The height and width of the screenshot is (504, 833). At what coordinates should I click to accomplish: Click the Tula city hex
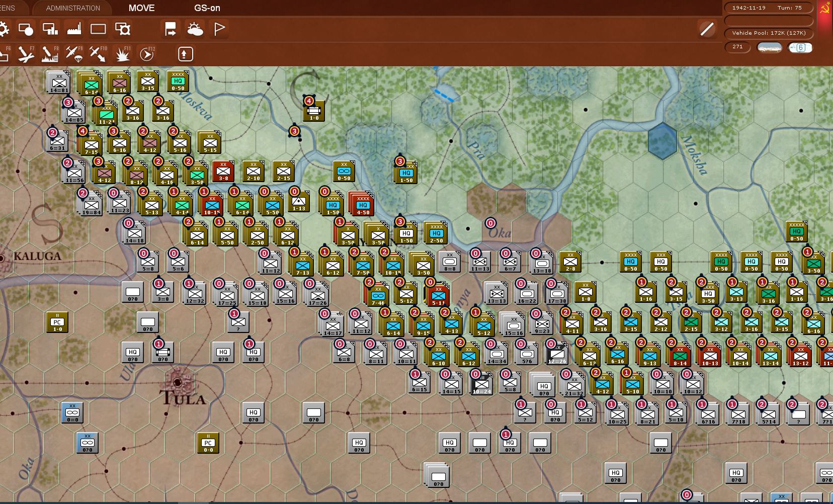pyautogui.click(x=178, y=382)
